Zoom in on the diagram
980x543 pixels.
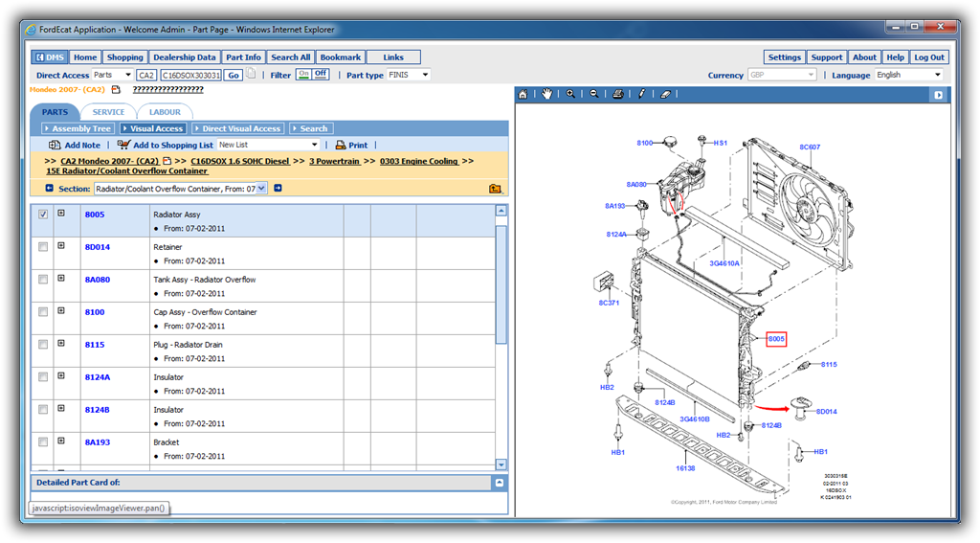click(x=570, y=94)
